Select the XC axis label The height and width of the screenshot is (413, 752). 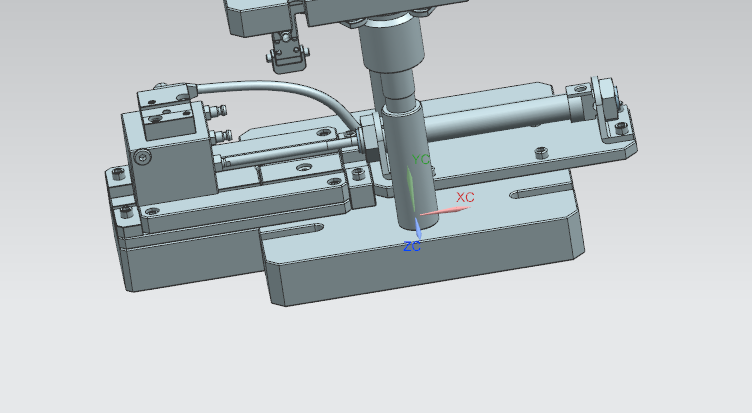pyautogui.click(x=465, y=197)
